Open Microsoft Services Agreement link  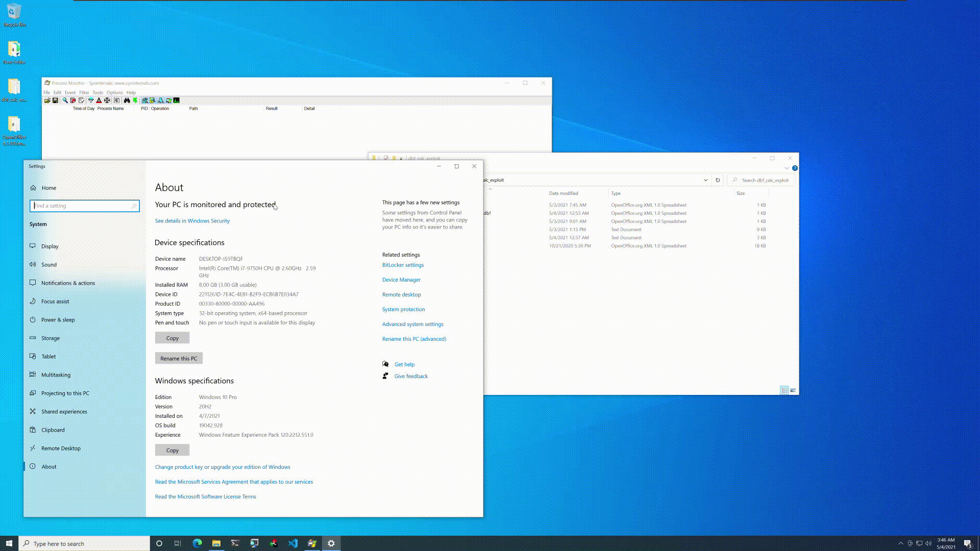(x=234, y=482)
